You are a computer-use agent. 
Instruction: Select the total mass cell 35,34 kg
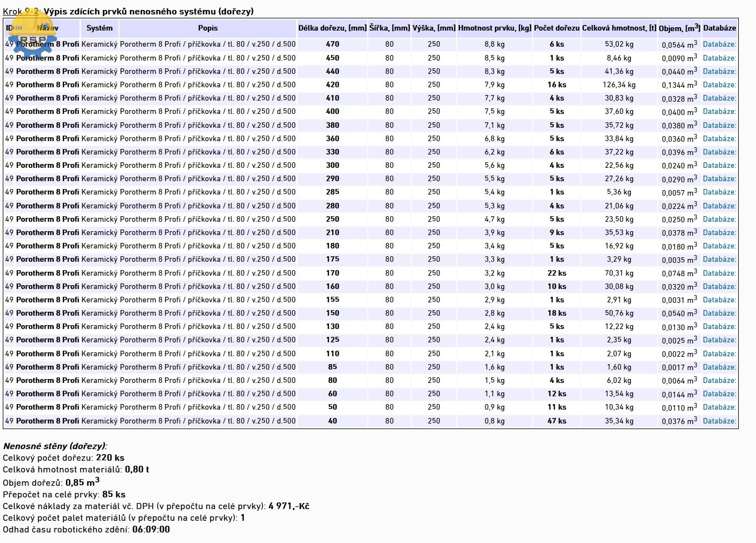(x=619, y=421)
